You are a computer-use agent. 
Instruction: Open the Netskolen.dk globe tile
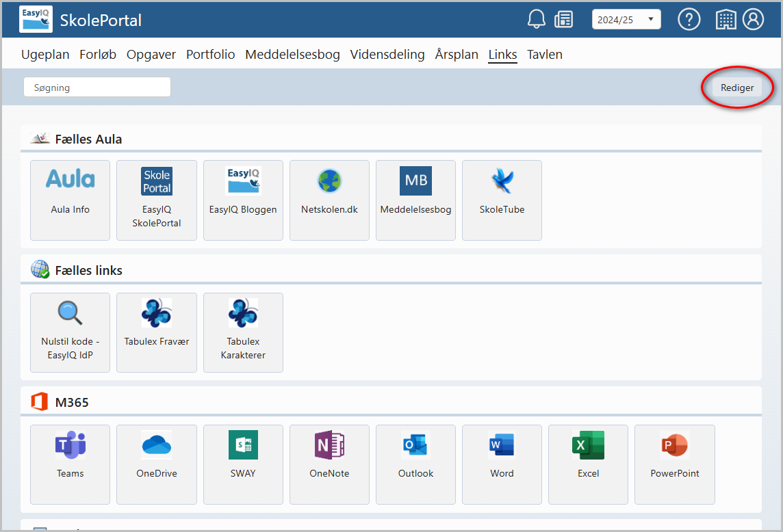tap(330, 200)
